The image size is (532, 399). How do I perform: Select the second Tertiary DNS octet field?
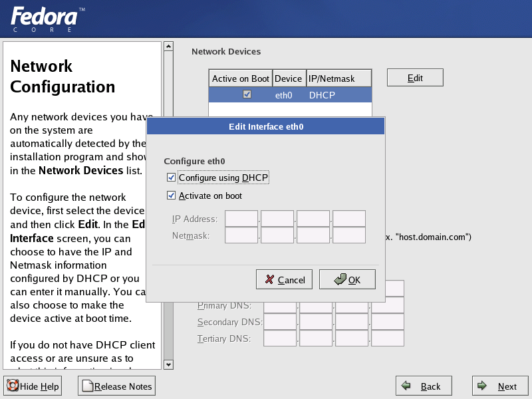point(316,338)
